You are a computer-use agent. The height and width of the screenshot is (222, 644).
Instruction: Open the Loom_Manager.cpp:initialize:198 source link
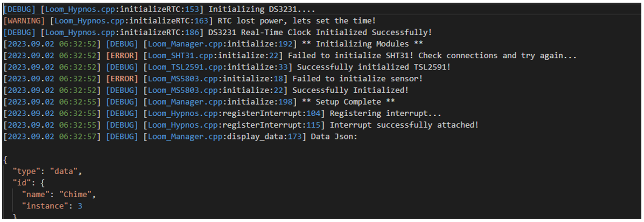point(220,102)
